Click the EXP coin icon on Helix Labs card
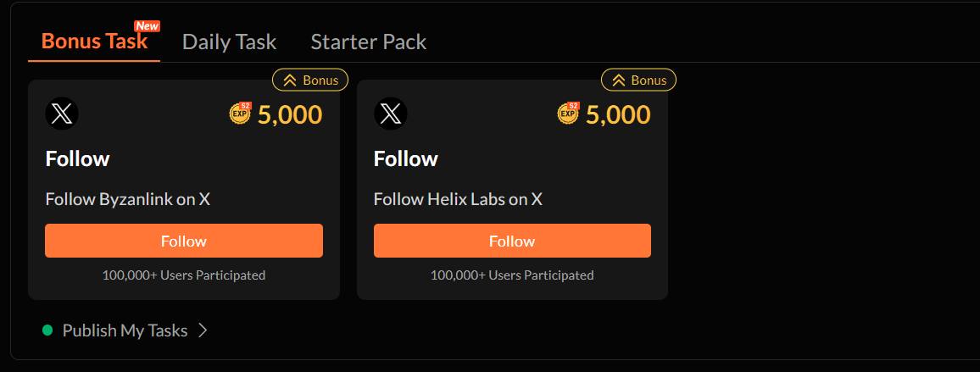980x372 pixels. (569, 114)
